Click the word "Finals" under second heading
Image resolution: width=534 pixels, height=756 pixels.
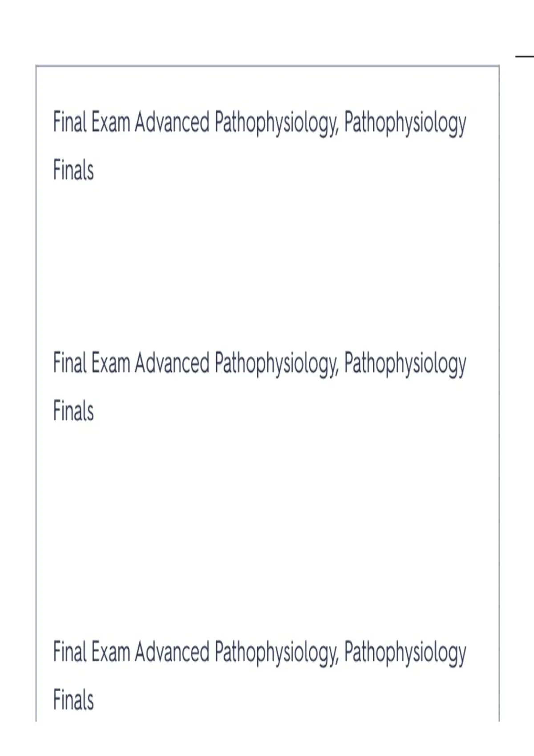[x=73, y=411]
